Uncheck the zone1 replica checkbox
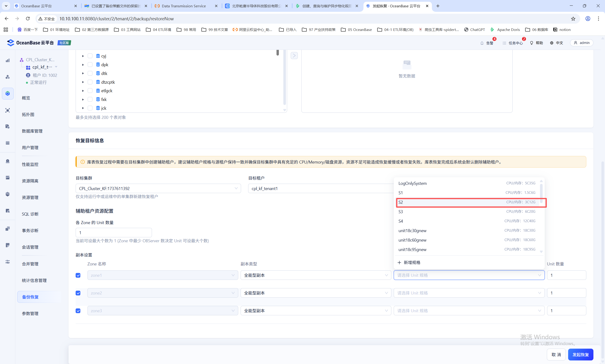Image resolution: width=605 pixels, height=364 pixels. coord(78,275)
